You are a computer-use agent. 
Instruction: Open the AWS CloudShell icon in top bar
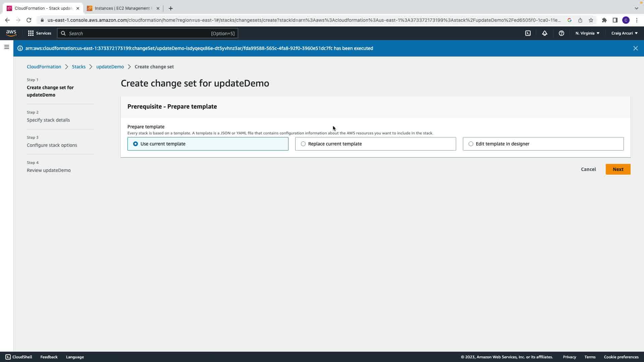pos(528,33)
